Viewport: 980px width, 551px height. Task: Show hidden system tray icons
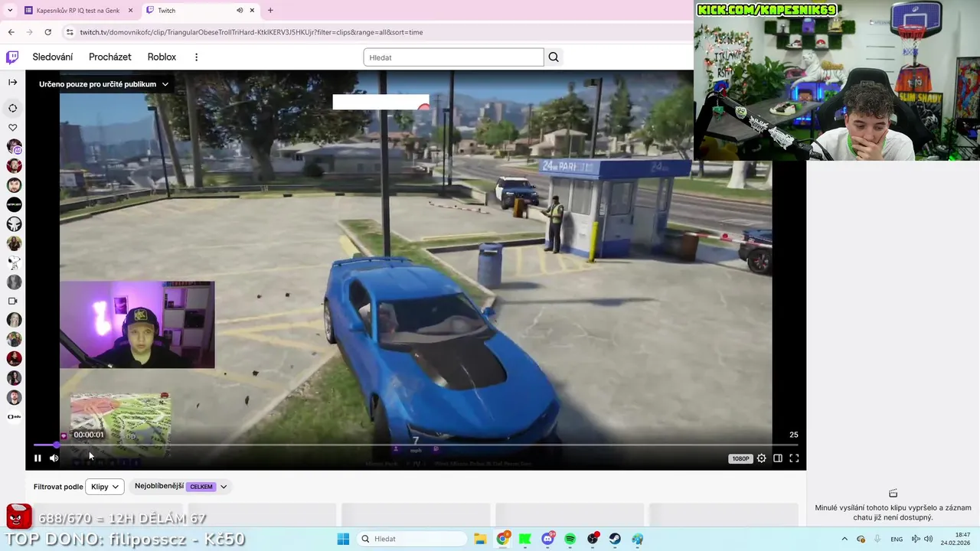tap(844, 540)
